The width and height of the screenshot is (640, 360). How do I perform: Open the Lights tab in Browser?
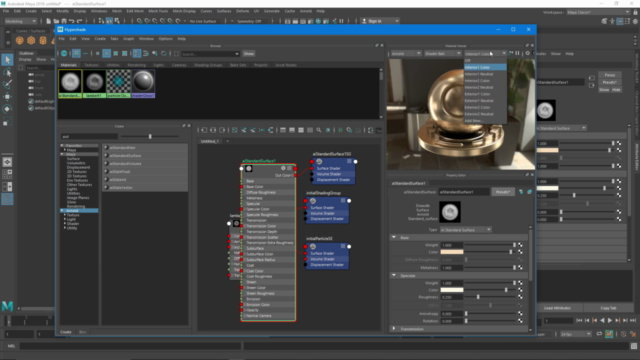pos(158,65)
